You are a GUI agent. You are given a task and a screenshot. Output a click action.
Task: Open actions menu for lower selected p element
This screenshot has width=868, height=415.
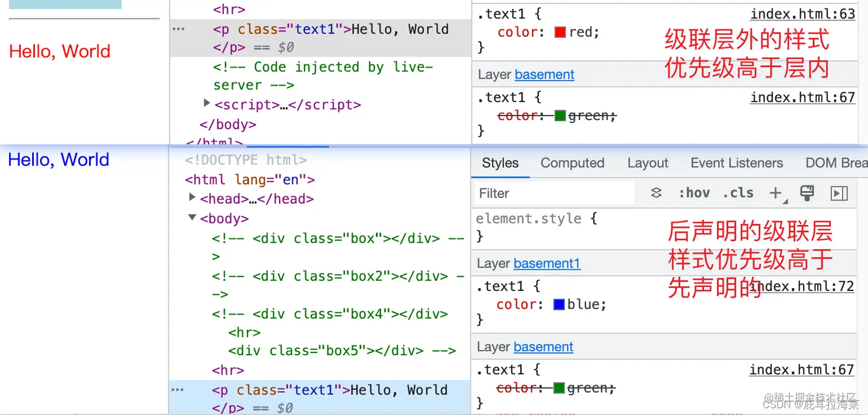tap(178, 390)
